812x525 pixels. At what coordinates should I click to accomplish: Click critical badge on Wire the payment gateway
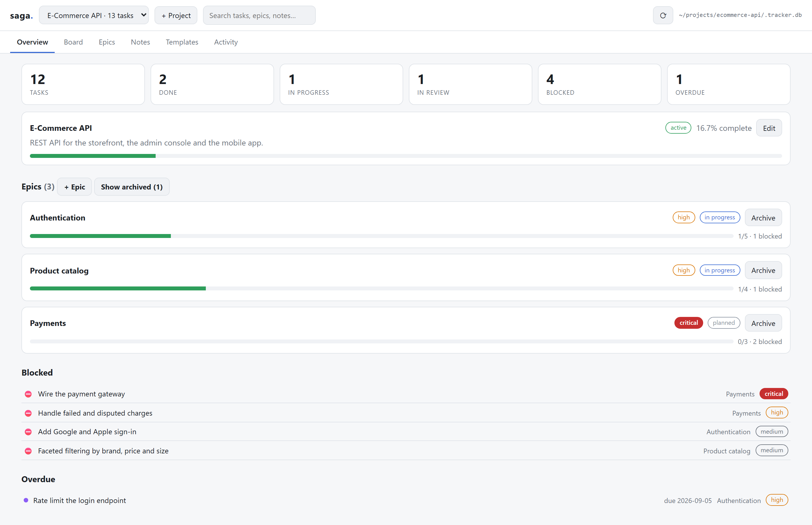[x=773, y=394]
